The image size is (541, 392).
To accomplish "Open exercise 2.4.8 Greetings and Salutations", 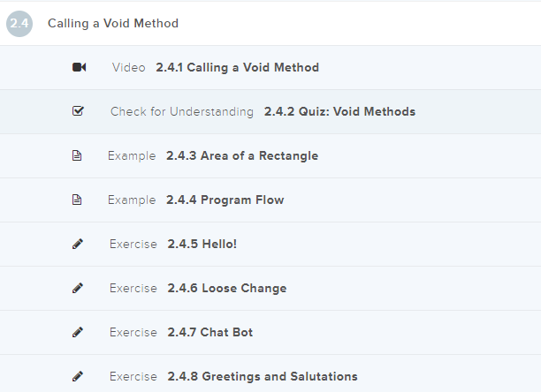I will (262, 377).
